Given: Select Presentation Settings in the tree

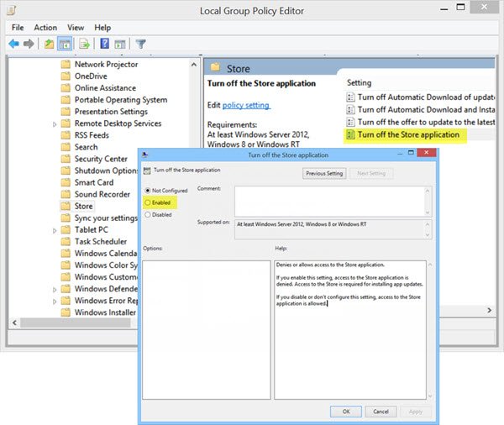Looking at the screenshot, I should pos(111,112).
